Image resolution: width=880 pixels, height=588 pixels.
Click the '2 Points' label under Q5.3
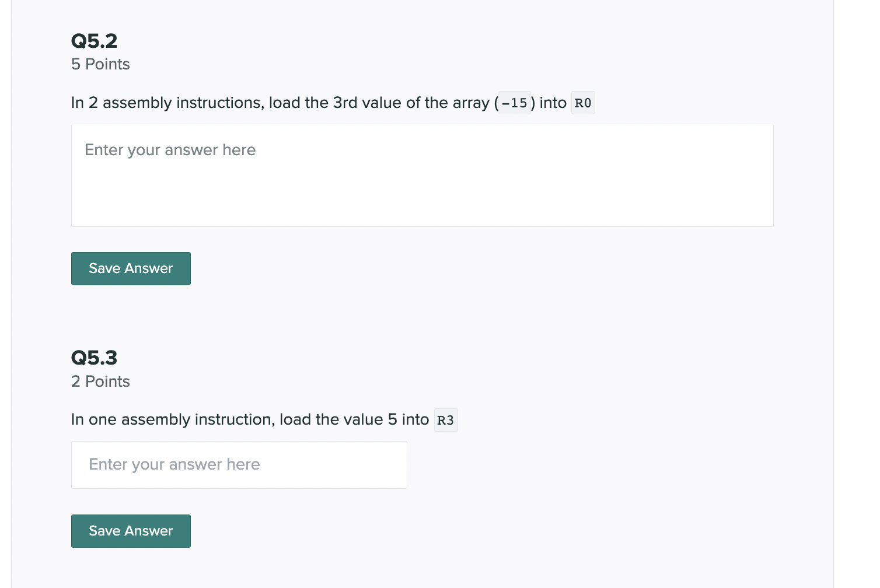100,381
